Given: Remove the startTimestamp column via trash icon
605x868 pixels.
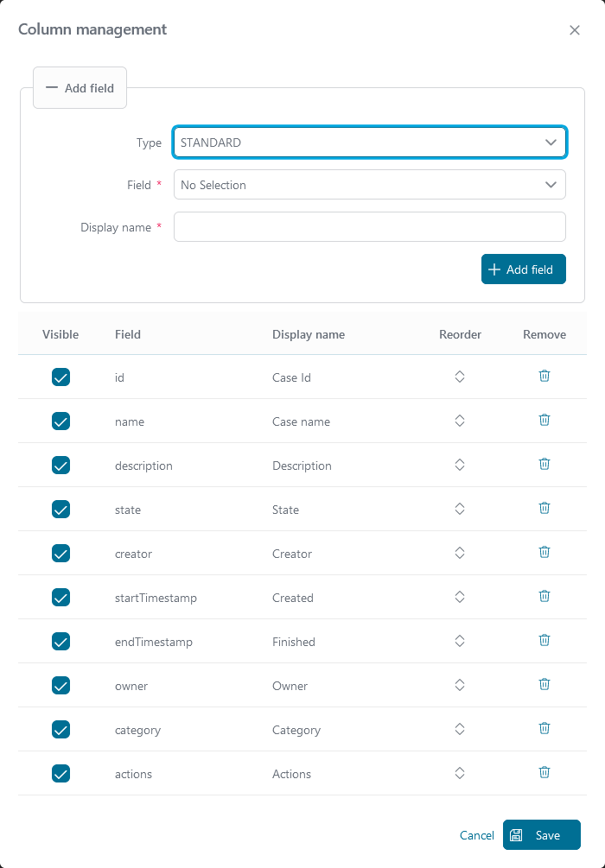Looking at the screenshot, I should (x=544, y=596).
